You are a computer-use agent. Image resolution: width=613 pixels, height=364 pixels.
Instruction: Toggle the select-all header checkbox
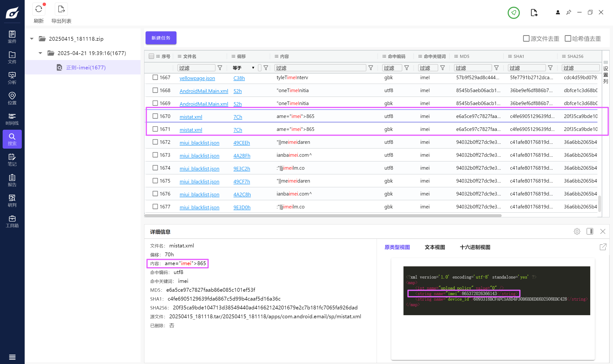(151, 56)
